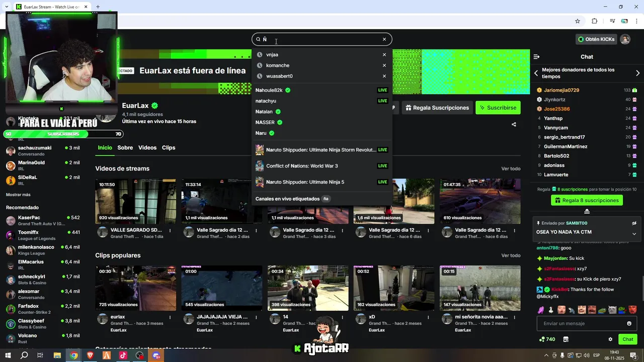Open Conflict of Nations: World War 3 category
The width and height of the screenshot is (644, 362).
click(322, 166)
